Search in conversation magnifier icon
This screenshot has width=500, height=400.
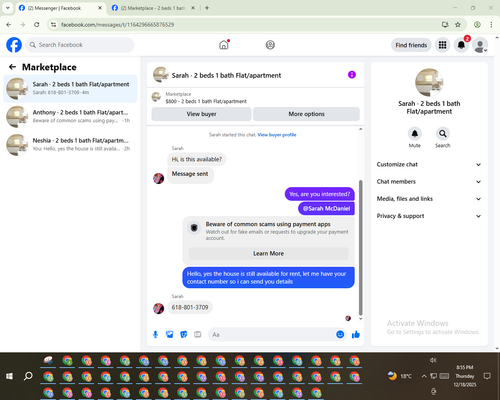pos(442,134)
